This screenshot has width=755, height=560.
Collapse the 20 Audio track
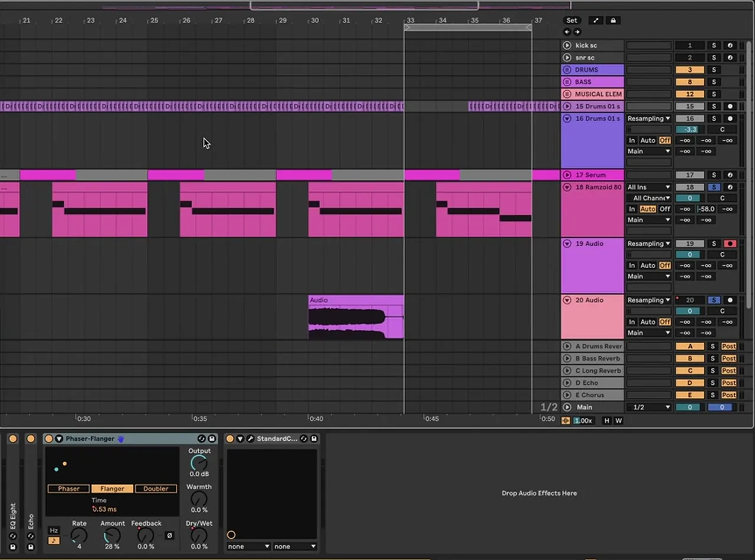[x=567, y=300]
